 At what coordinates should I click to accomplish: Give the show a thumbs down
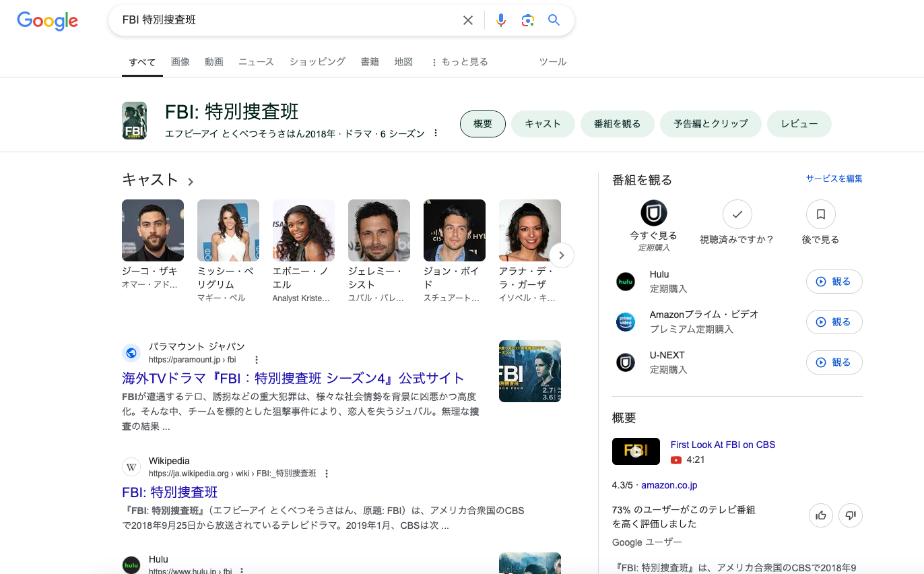851,515
